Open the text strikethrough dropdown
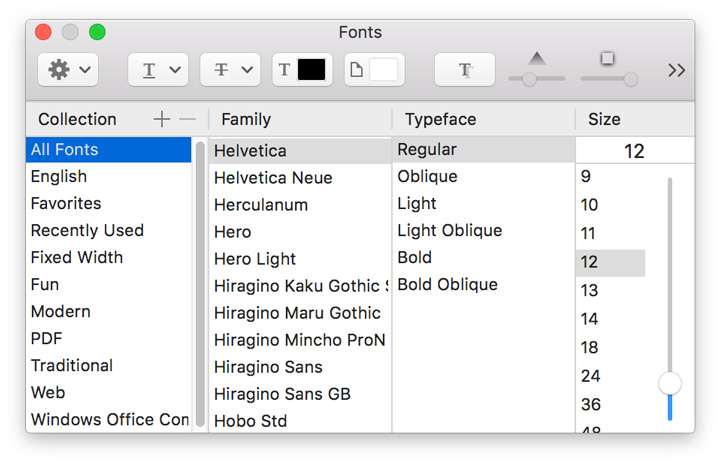This screenshot has height=464, width=720. click(230, 70)
